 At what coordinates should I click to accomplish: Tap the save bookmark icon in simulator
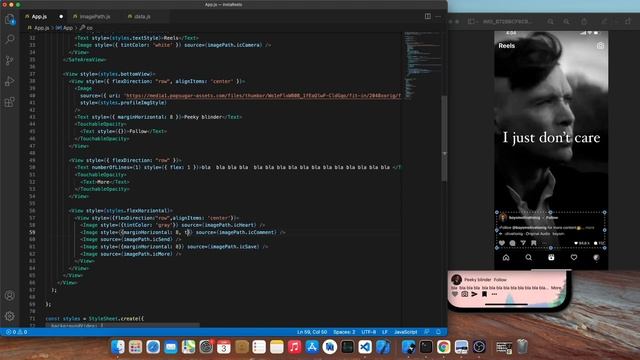click(484, 294)
